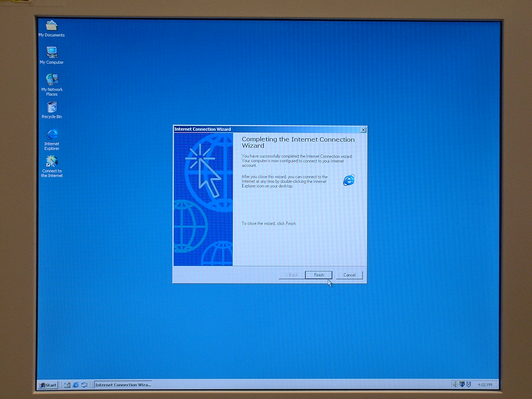
Task: Click Show Desktop in Quick Launch
Action: pyautogui.click(x=67, y=385)
